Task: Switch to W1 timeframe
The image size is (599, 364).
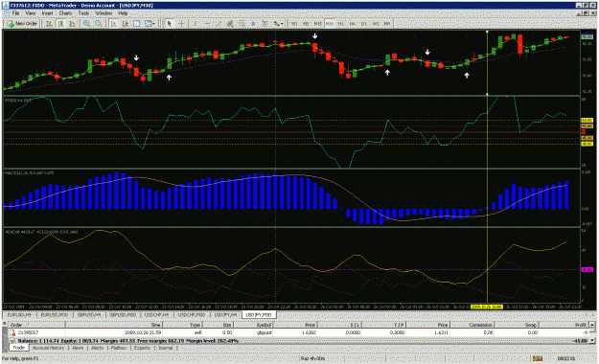Action: 376,24
